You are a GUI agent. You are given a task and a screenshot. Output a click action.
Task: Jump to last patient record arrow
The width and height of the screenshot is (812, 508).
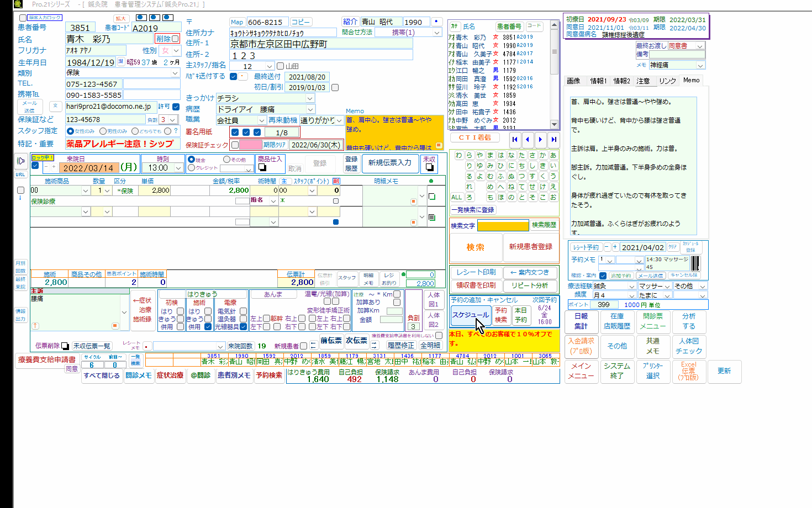coord(553,140)
